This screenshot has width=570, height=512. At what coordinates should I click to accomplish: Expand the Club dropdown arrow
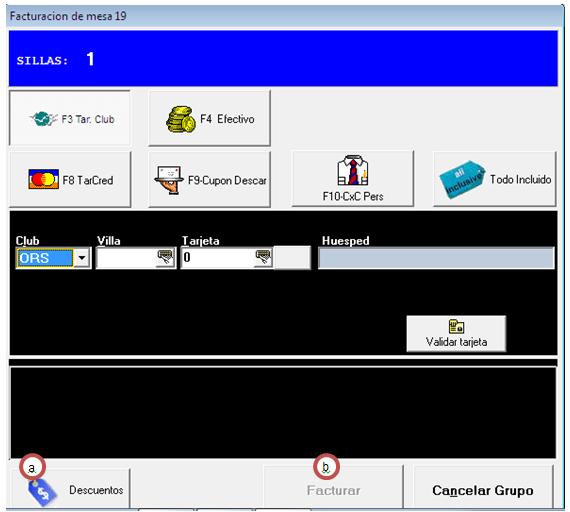click(x=82, y=258)
